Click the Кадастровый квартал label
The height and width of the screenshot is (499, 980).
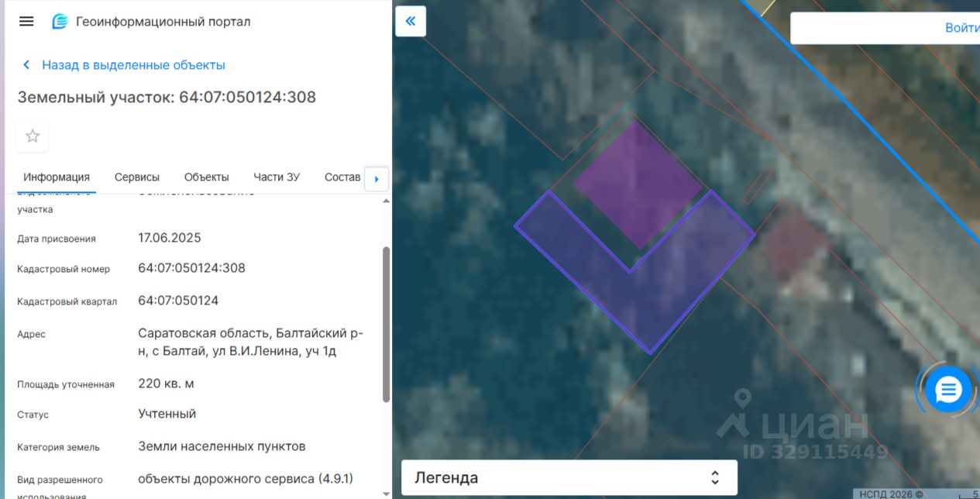[67, 301]
